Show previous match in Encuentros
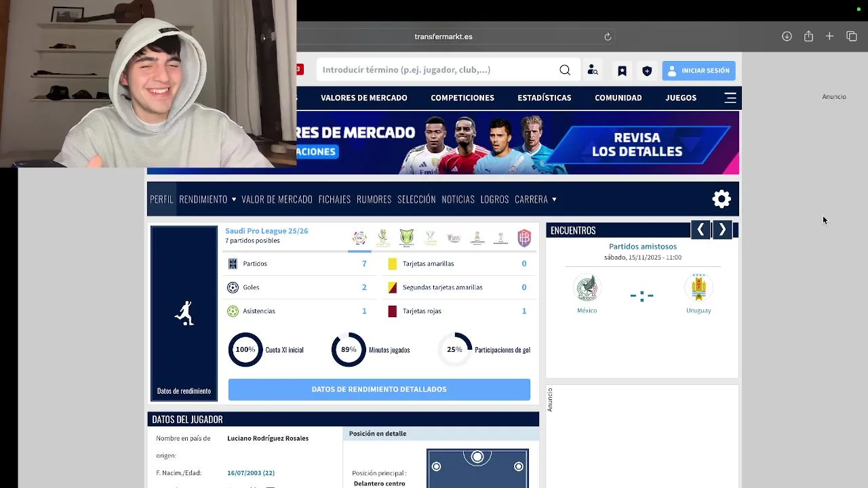The image size is (868, 488). tap(701, 230)
